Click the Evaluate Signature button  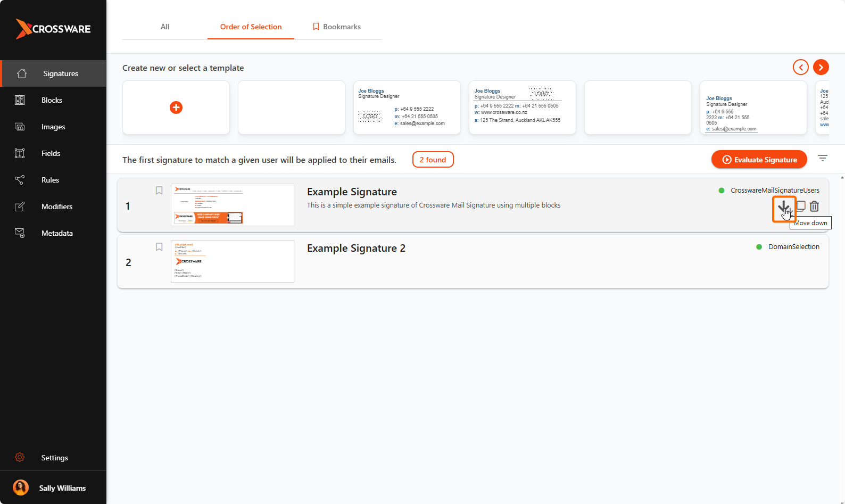[759, 160]
